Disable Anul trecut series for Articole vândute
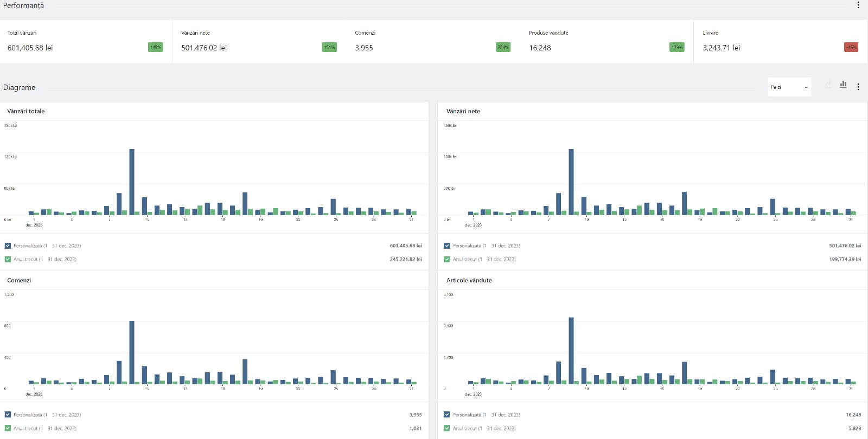868x439 pixels. (447, 428)
